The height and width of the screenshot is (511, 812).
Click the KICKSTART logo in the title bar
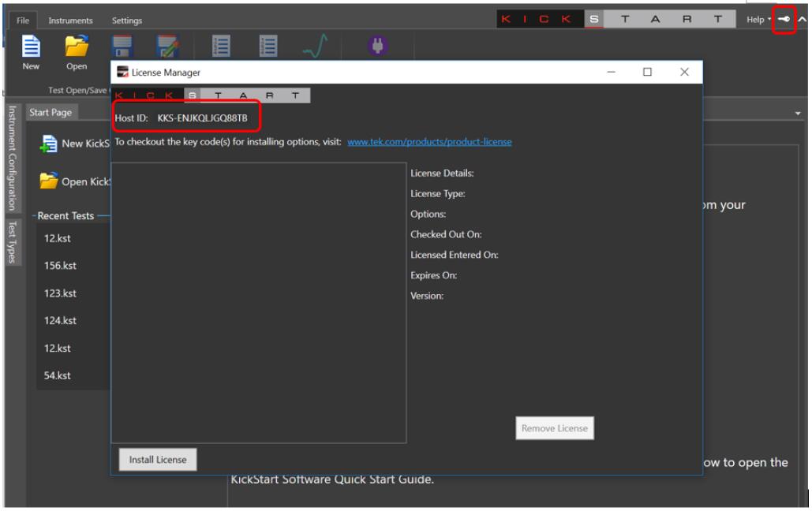tap(616, 19)
